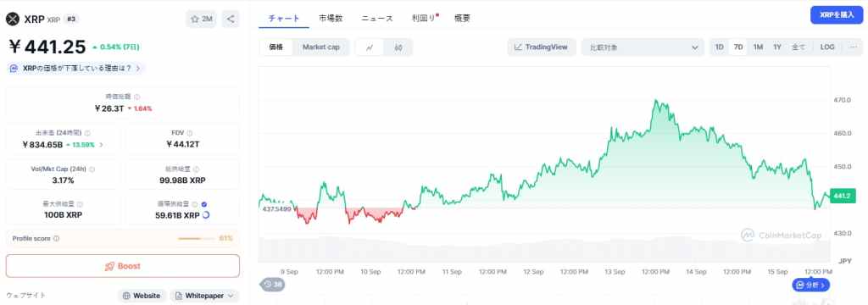Click the events badge below the chart's left edge
Viewport: 868px width, 305px height.
click(x=272, y=284)
